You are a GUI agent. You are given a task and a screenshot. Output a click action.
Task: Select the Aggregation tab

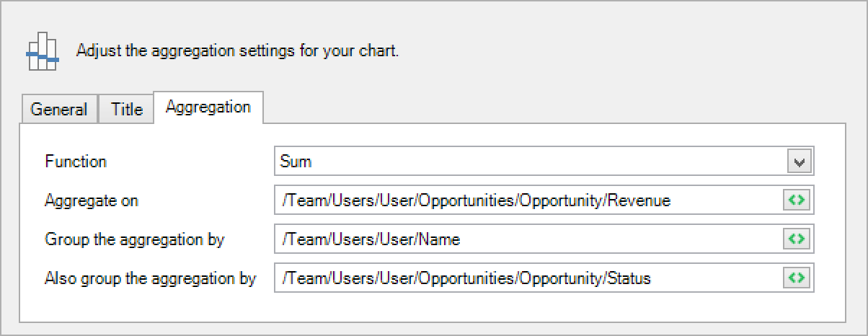(208, 107)
